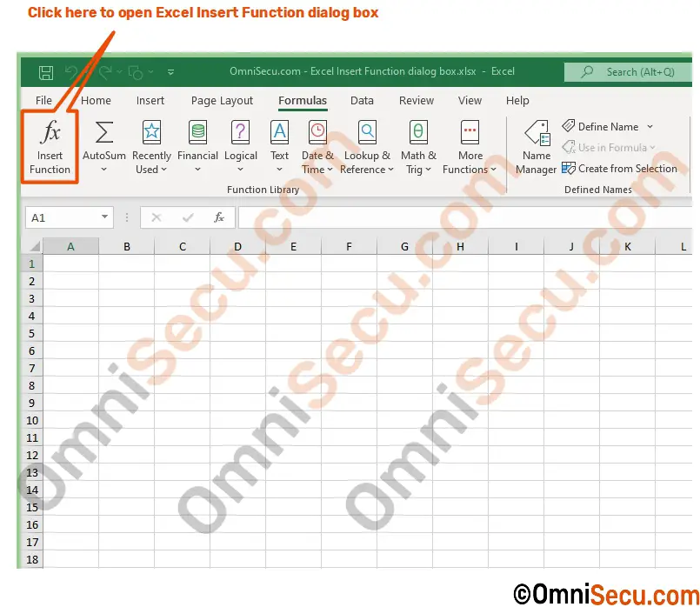Open Math & Trig functions
The height and width of the screenshot is (607, 700).
(x=418, y=147)
